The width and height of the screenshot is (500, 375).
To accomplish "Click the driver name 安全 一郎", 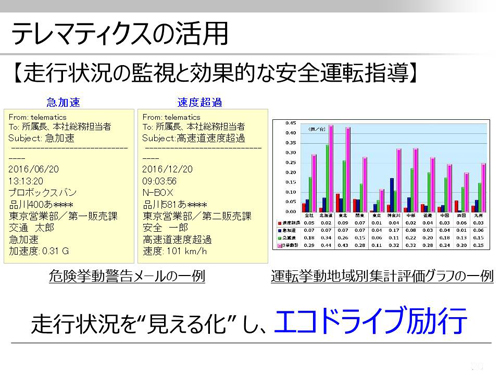I will click(x=165, y=228).
